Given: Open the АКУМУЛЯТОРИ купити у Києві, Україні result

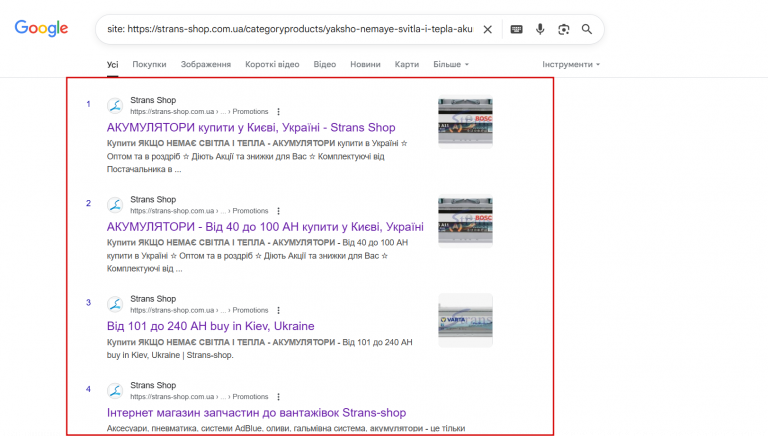Looking at the screenshot, I should (251, 127).
